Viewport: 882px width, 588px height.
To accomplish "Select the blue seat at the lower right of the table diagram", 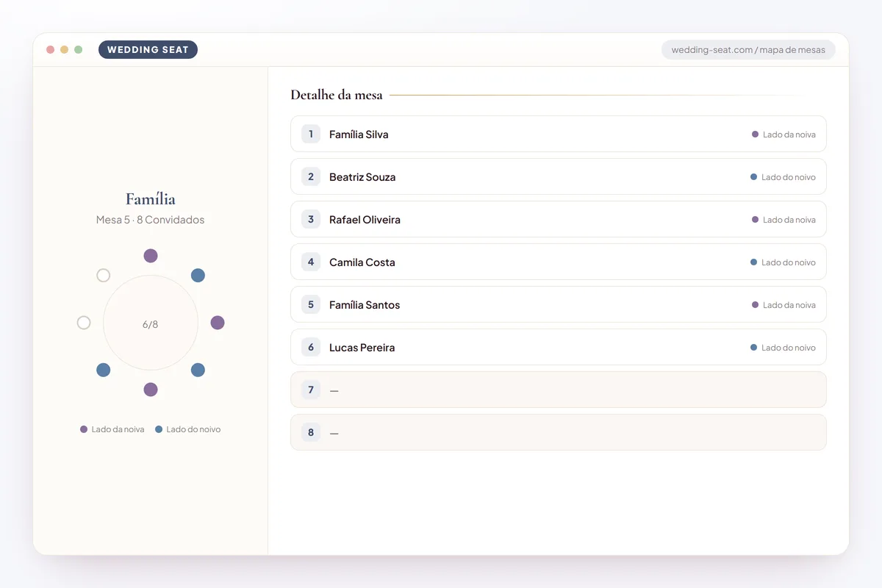I will (x=198, y=370).
